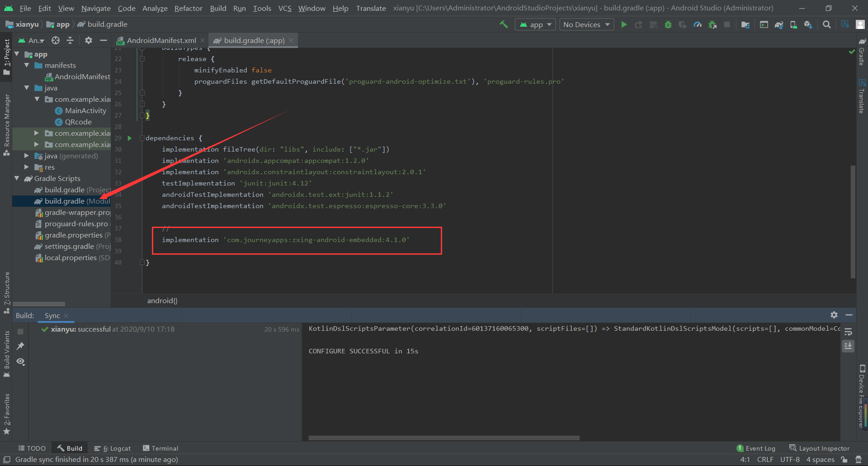The height and width of the screenshot is (466, 868).
Task: Collapse the Gradle Scripts node
Action: tap(17, 178)
